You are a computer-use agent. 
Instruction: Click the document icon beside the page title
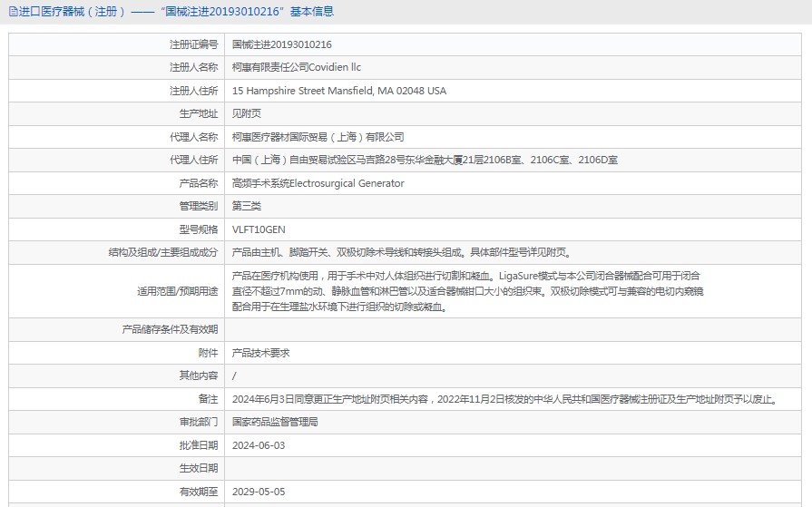[13, 12]
